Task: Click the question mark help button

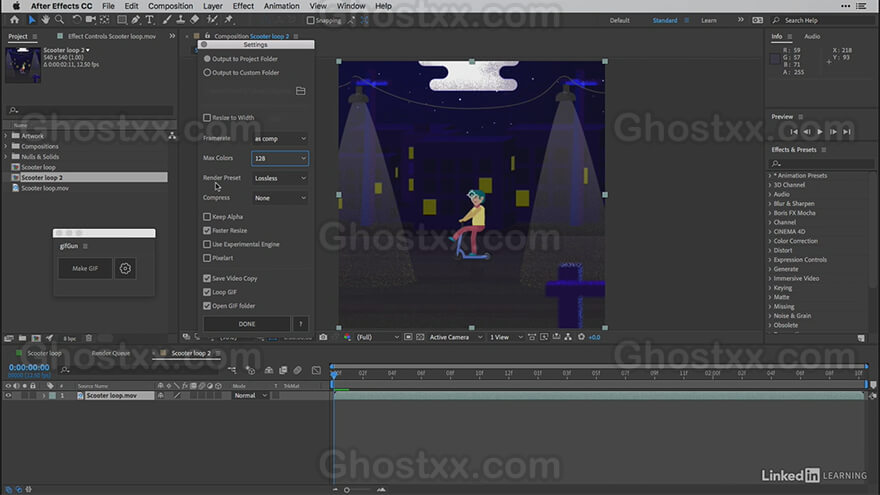Action: click(301, 324)
